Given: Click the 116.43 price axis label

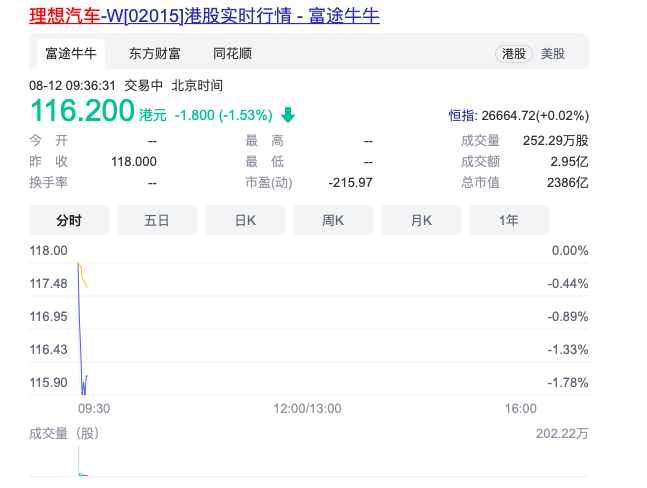Looking at the screenshot, I should (48, 349).
